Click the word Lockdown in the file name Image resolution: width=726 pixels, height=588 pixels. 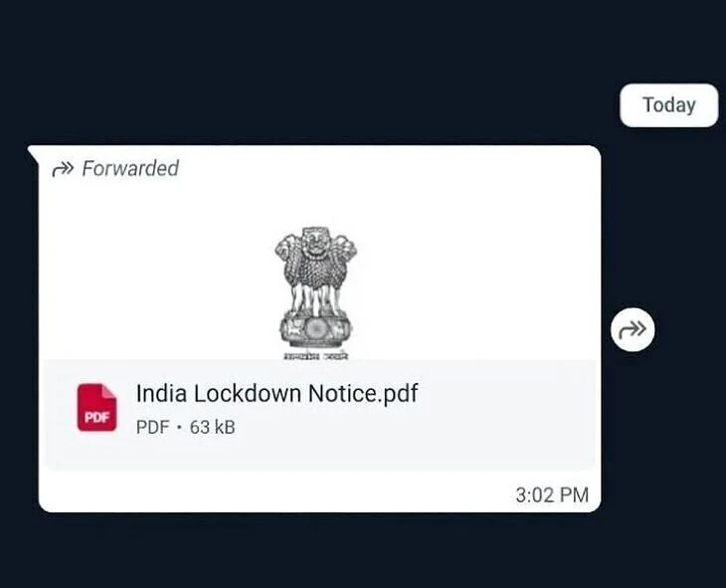pos(248,393)
